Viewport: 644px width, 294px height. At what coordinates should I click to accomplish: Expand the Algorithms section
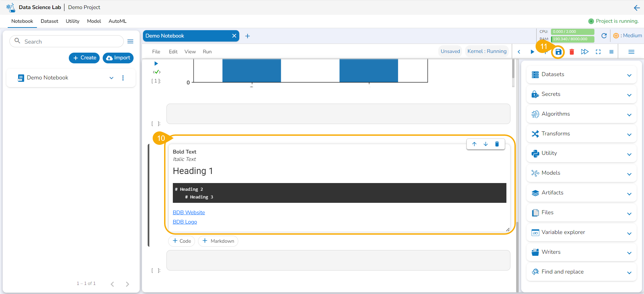tap(629, 115)
